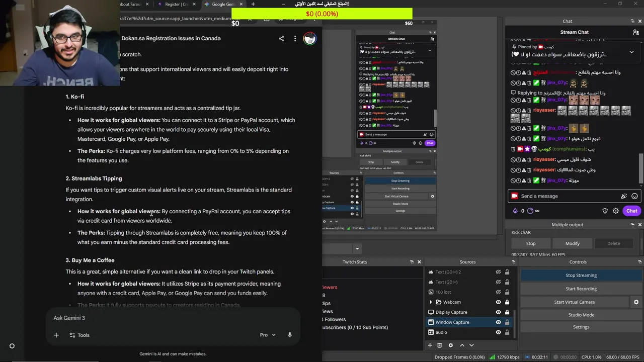Open the emote picker smiley in chat
This screenshot has height=362, width=644.
point(634,196)
